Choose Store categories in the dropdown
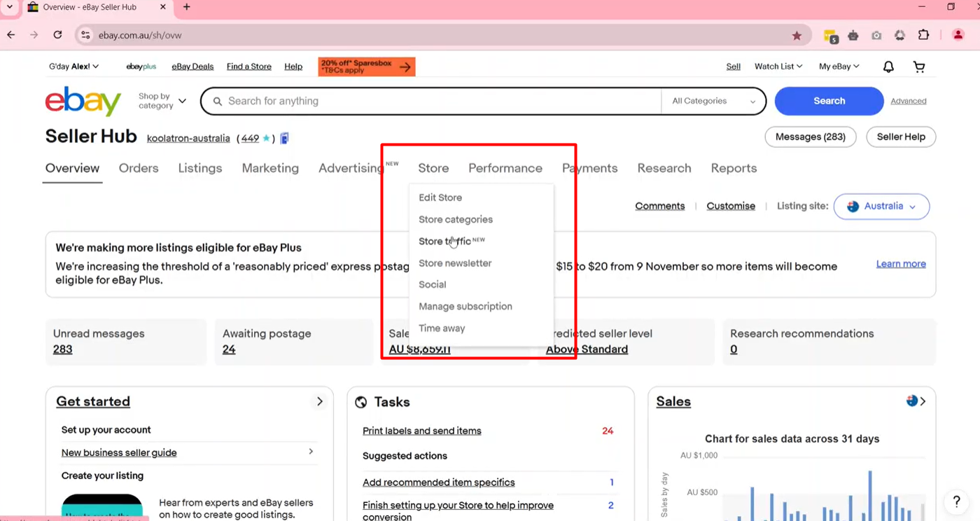The width and height of the screenshot is (980, 521). click(x=456, y=219)
